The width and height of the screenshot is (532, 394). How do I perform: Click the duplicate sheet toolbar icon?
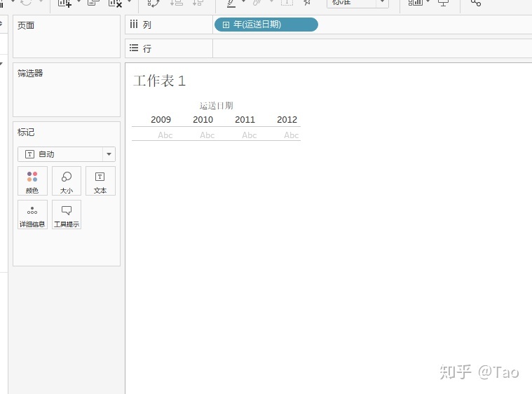[x=93, y=2]
